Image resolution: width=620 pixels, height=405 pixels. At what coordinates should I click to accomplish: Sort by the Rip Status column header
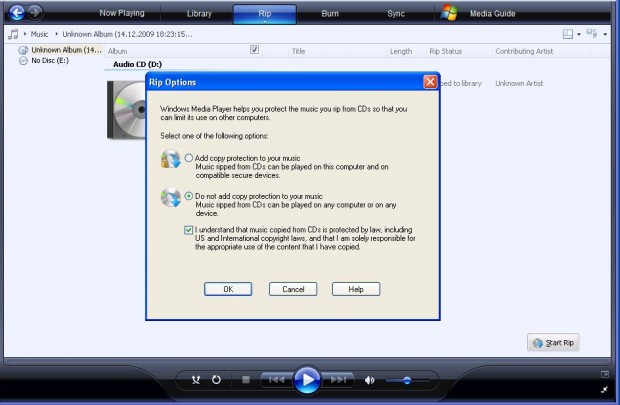coord(446,51)
